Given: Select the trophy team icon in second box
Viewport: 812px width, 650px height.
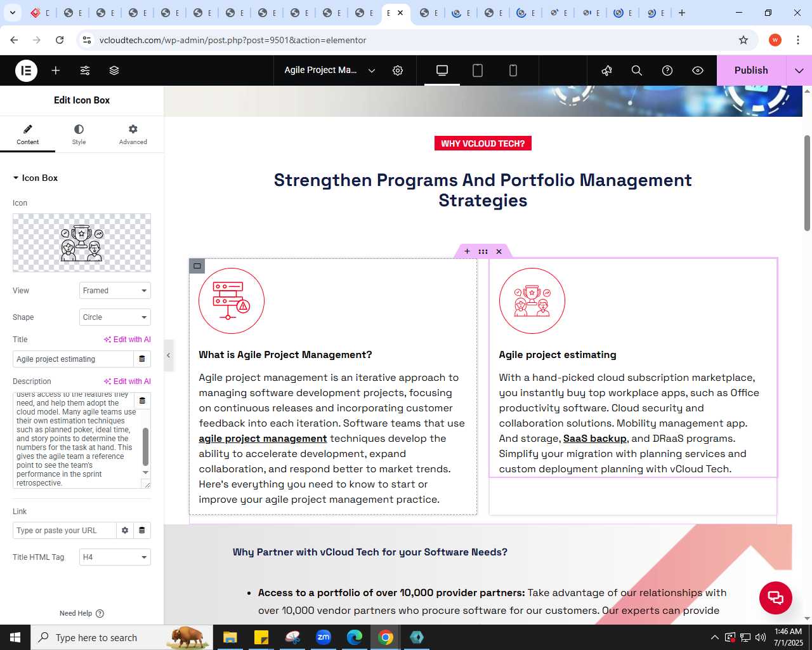Looking at the screenshot, I should 532,301.
